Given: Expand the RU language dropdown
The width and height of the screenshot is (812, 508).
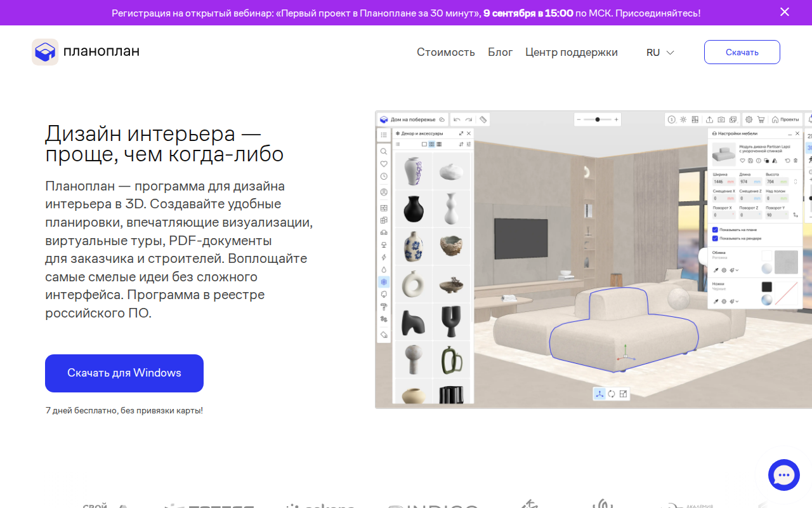Looking at the screenshot, I should click(x=660, y=53).
